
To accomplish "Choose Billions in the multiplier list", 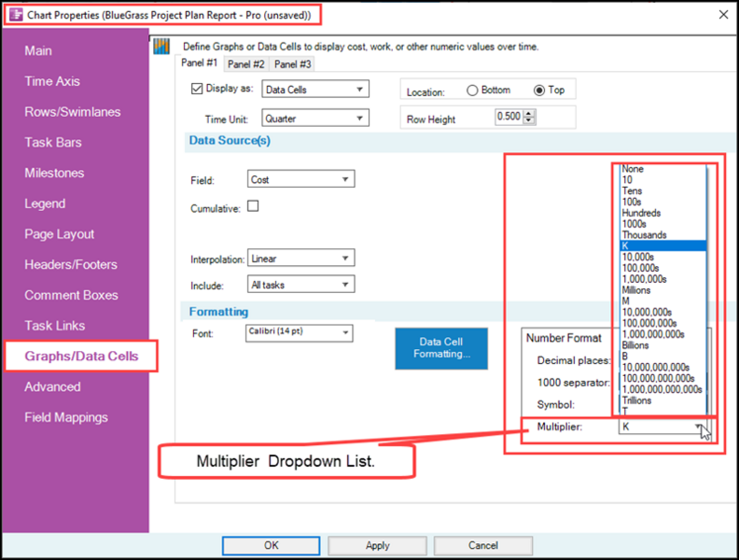I will pyautogui.click(x=662, y=345).
